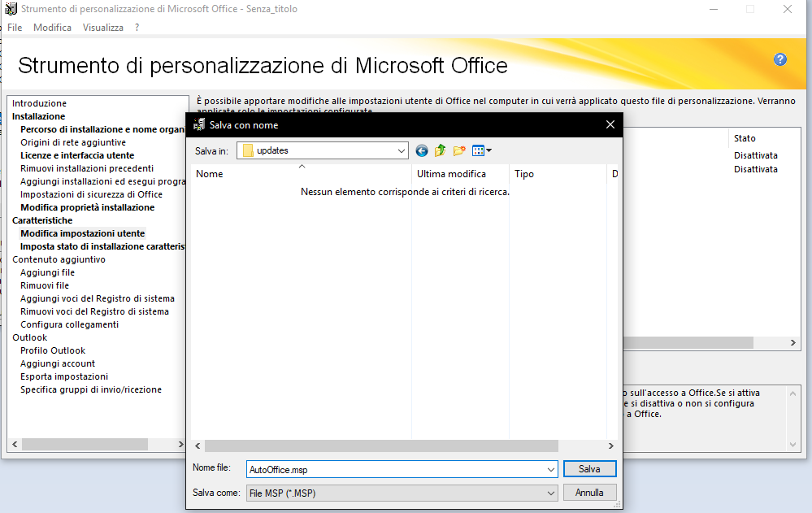
Task: Select Modifica proprietà installazione
Action: (88, 207)
